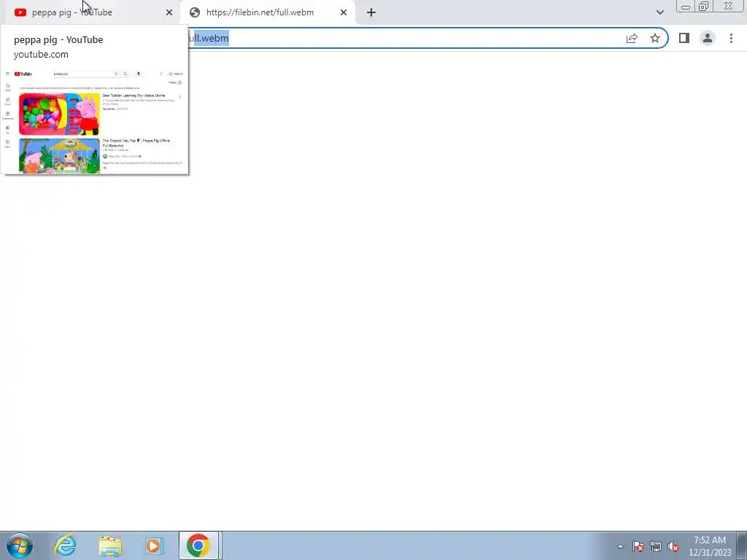Click the youtube.com text in tab preview
747x560 pixels.
click(x=41, y=54)
